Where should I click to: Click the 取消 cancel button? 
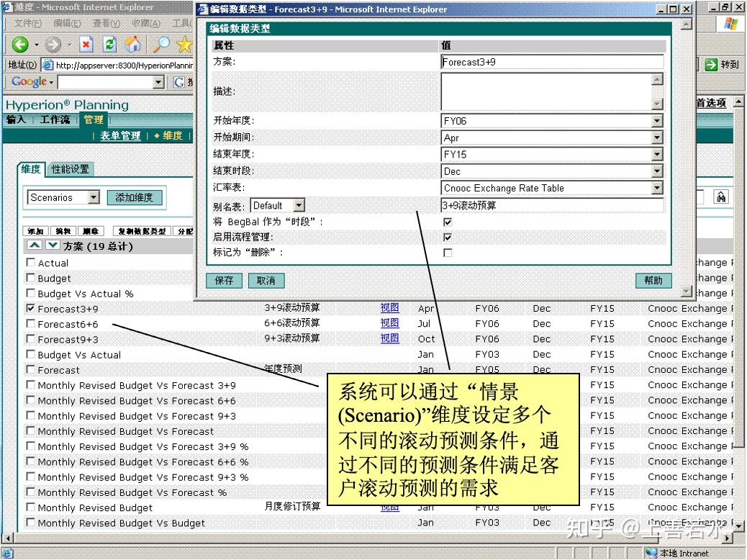coord(266,280)
